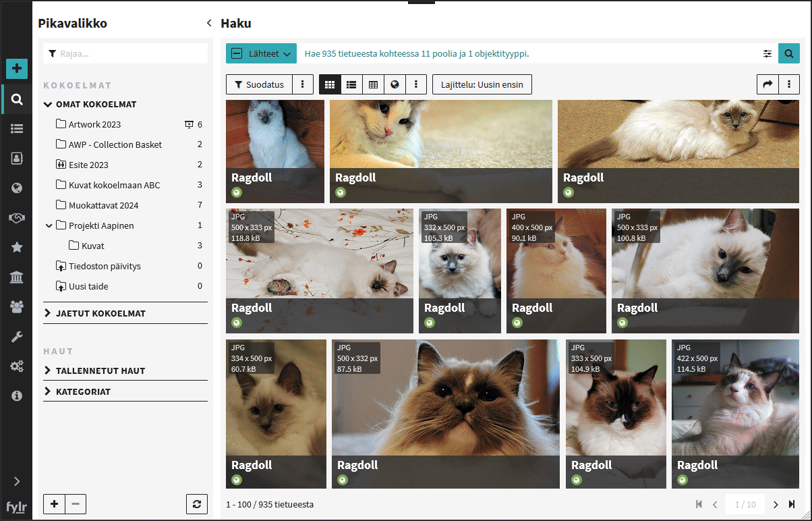Select the AWP - Collection Basket collection
This screenshot has width=812, height=521.
pos(115,144)
